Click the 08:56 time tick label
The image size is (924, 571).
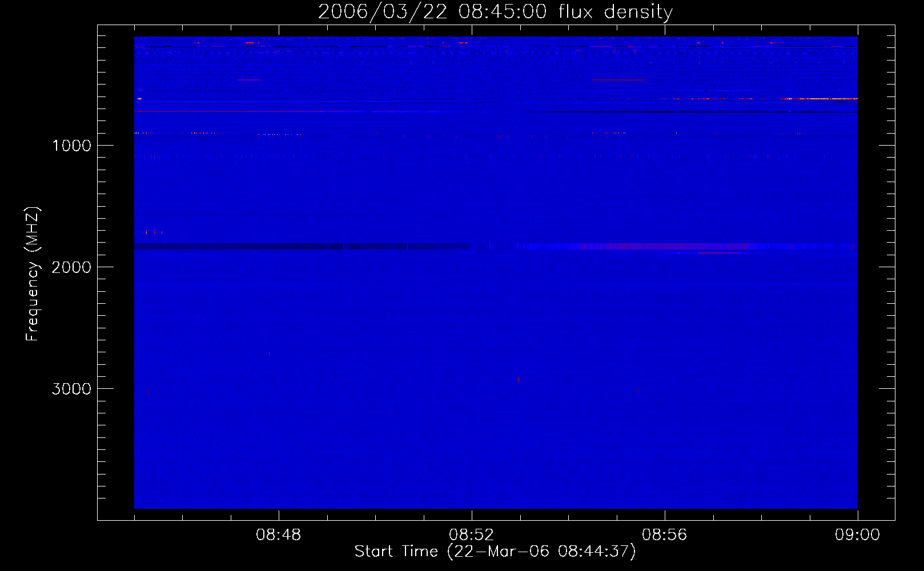coord(665,535)
